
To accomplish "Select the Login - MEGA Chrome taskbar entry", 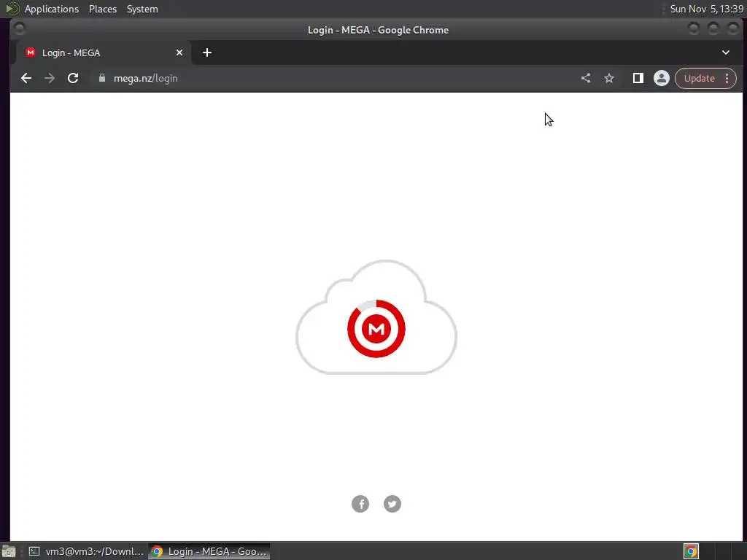I will click(x=209, y=551).
